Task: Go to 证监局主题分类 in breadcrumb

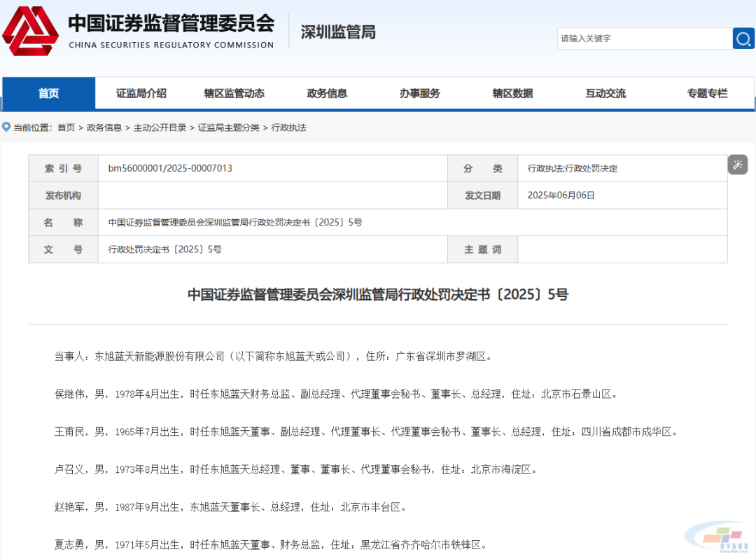Action: 228,127
